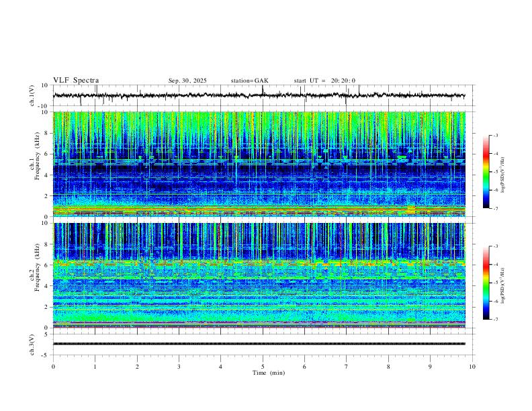The image size is (532, 411).
Task: Click the "-4" tick on ch.2 color bar
Action: point(495,265)
